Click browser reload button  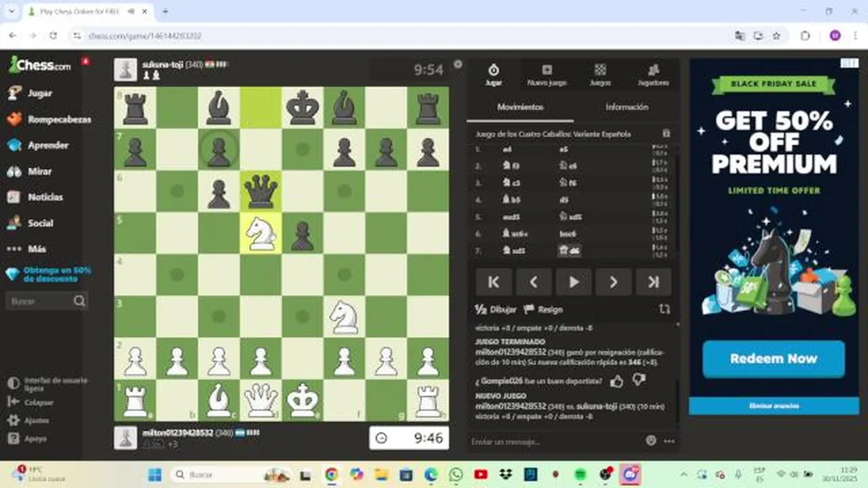53,36
